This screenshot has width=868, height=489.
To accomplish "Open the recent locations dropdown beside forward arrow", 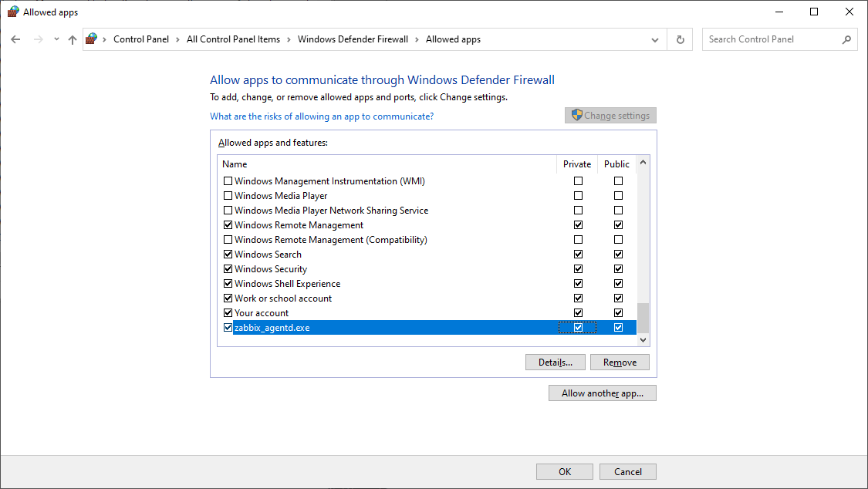I will click(56, 39).
